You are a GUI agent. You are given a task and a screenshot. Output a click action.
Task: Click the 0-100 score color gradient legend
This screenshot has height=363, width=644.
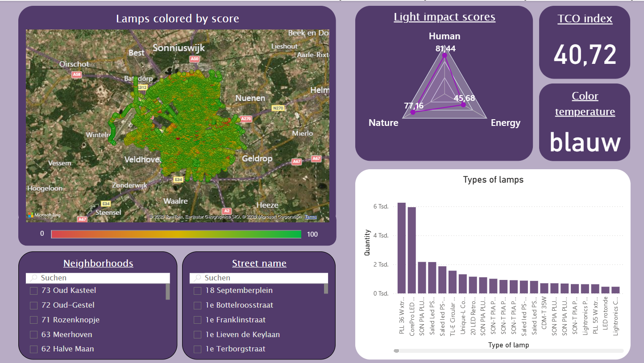click(177, 233)
